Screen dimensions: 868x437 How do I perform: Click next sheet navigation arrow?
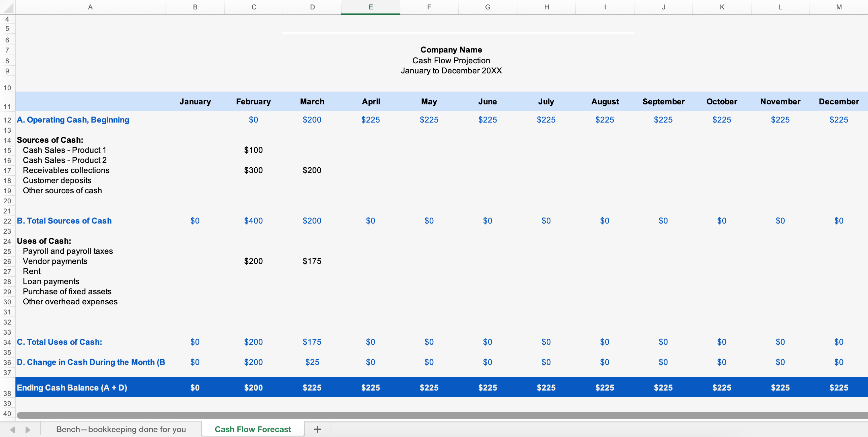pos(28,430)
